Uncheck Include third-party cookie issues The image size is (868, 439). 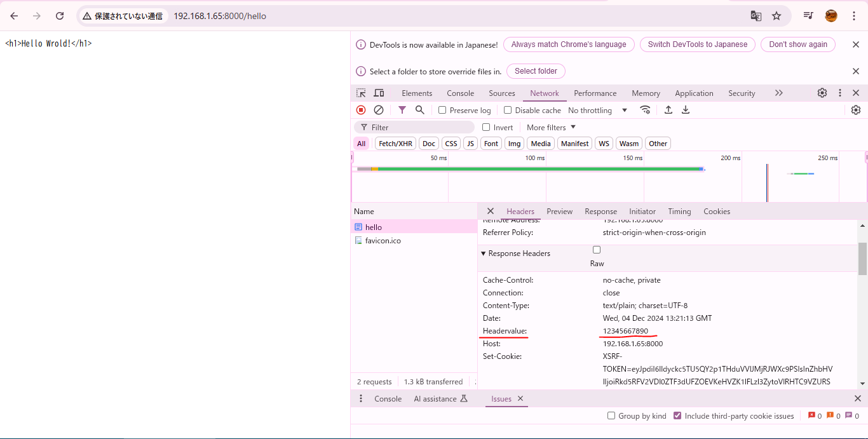(678, 415)
